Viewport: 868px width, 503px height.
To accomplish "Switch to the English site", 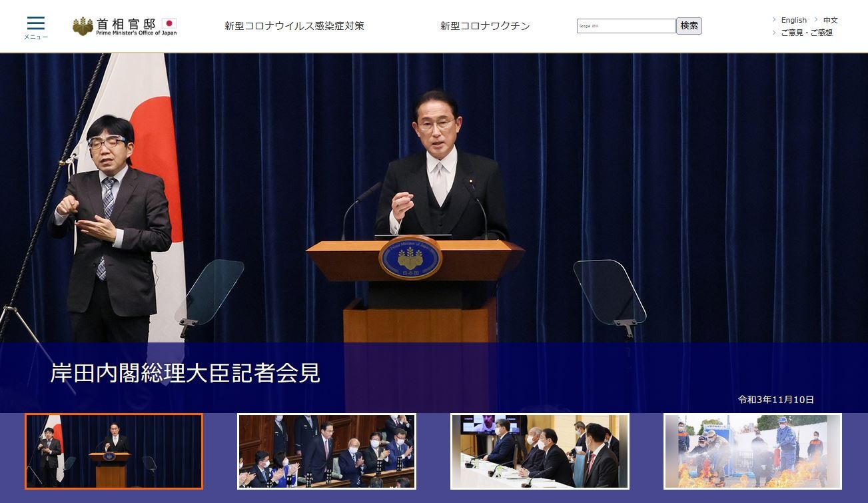I will click(x=794, y=20).
